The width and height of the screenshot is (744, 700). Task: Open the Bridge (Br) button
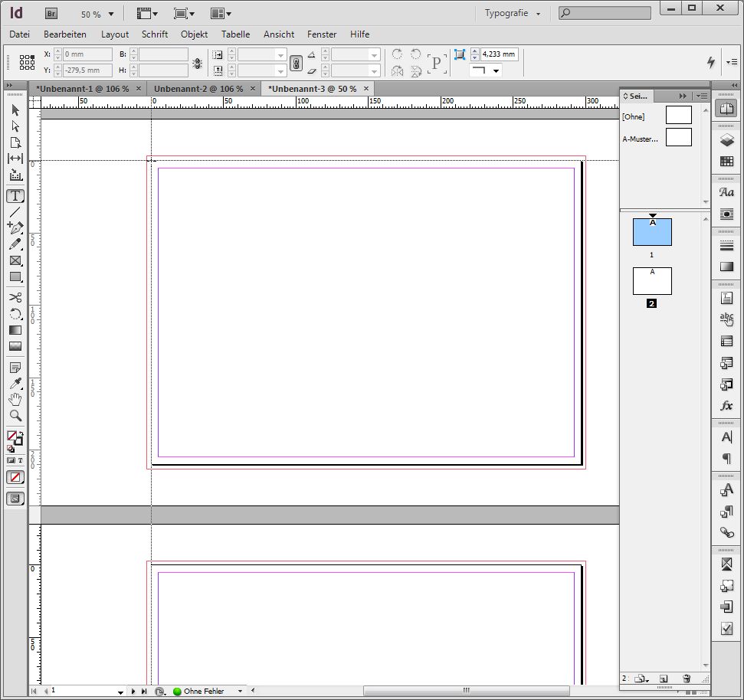(52, 14)
